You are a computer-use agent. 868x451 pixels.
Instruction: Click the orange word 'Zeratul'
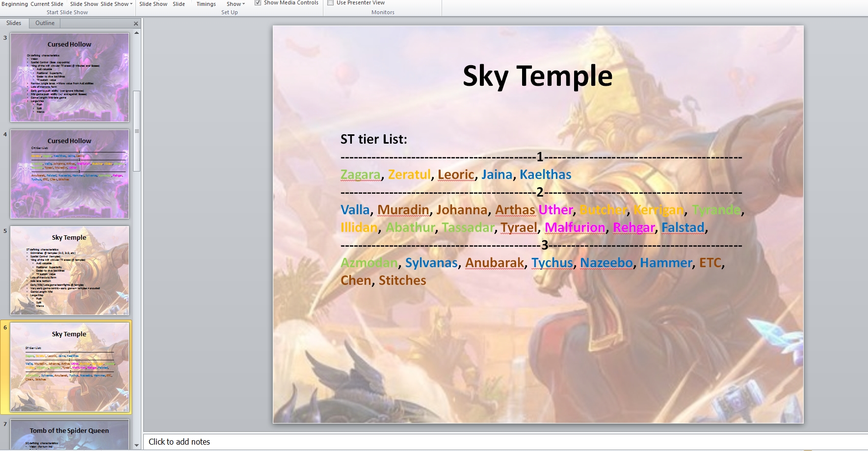pos(410,175)
